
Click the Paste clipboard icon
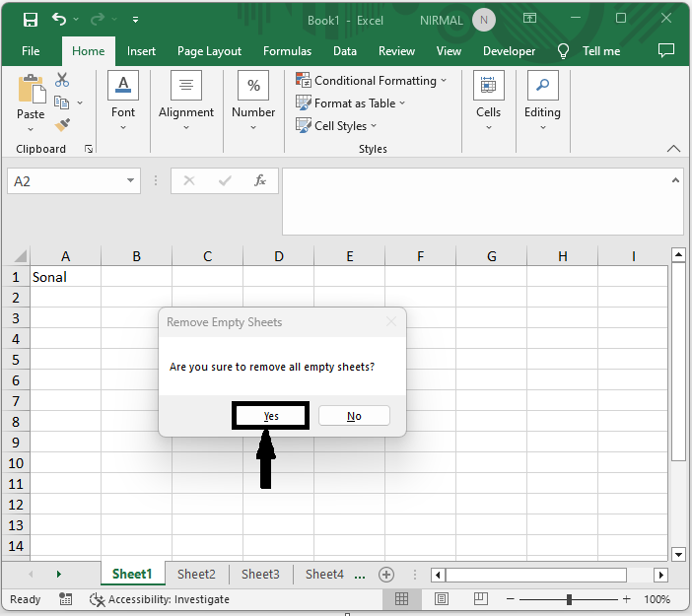point(31,89)
